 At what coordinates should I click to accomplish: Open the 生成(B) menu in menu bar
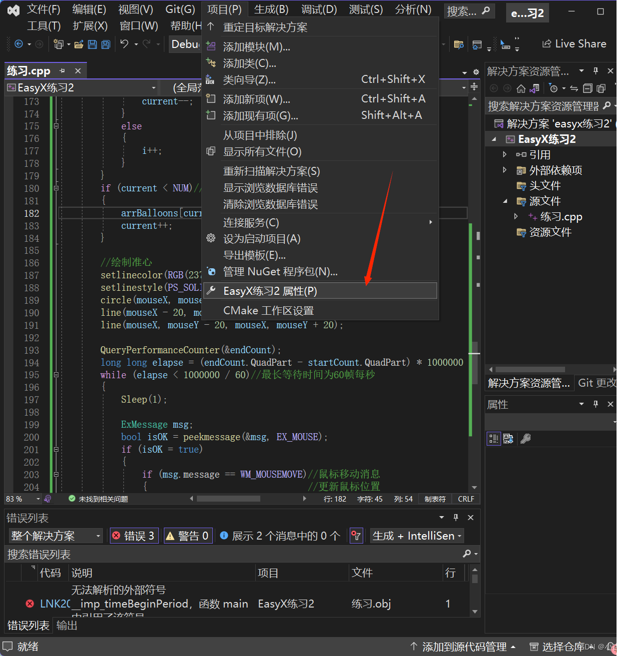[271, 9]
